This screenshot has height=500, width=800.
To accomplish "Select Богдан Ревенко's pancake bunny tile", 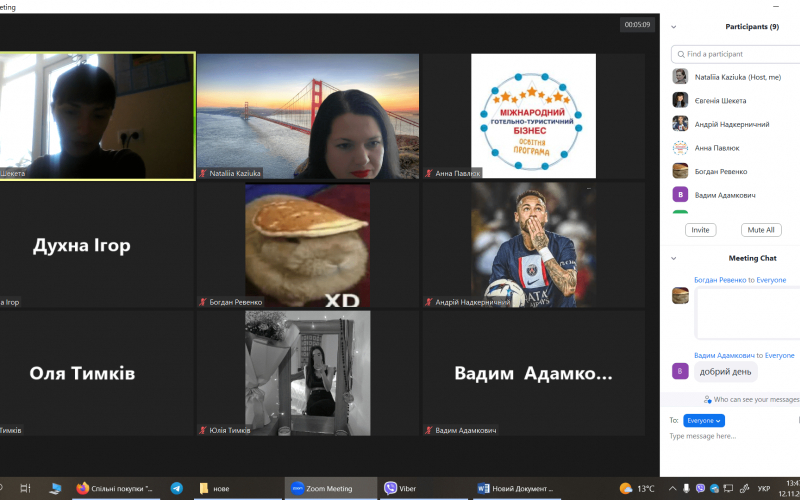I will point(308,245).
